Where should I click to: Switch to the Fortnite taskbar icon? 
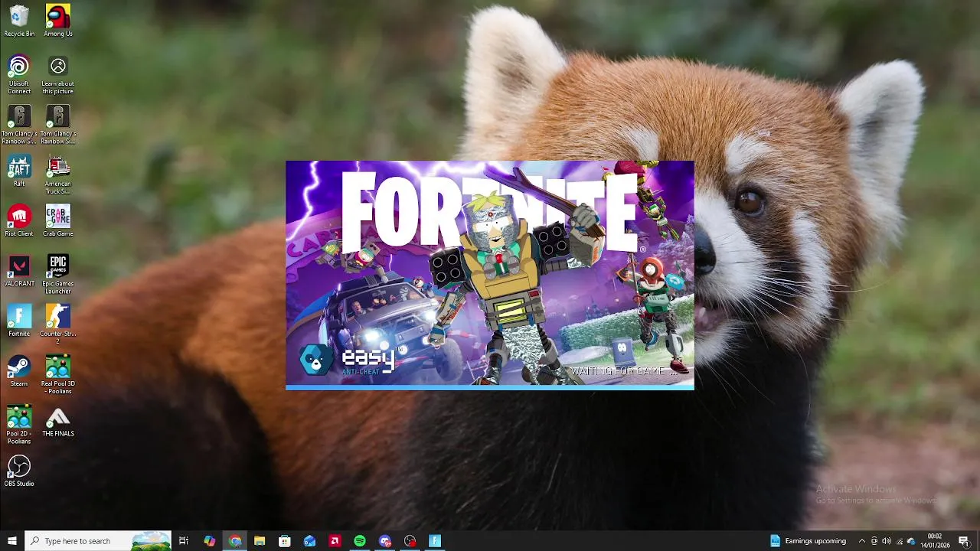pyautogui.click(x=435, y=541)
